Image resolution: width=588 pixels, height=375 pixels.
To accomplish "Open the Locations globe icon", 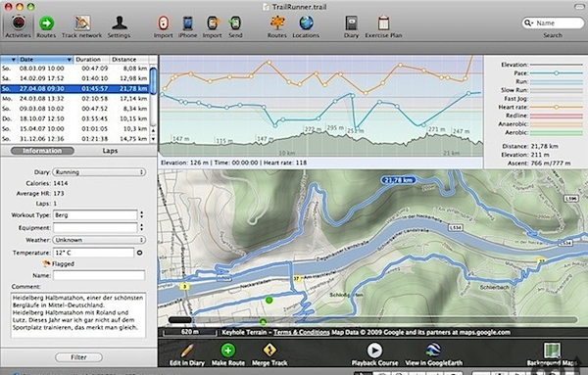I will [x=306, y=23].
